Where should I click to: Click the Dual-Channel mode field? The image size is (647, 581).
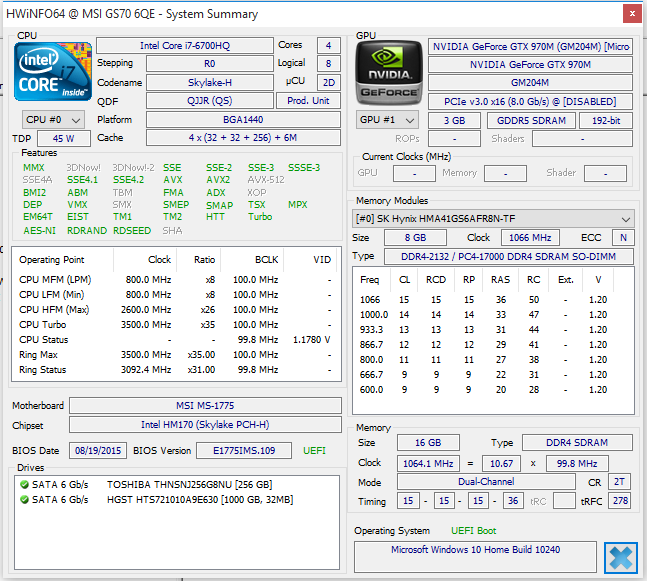pyautogui.click(x=486, y=482)
